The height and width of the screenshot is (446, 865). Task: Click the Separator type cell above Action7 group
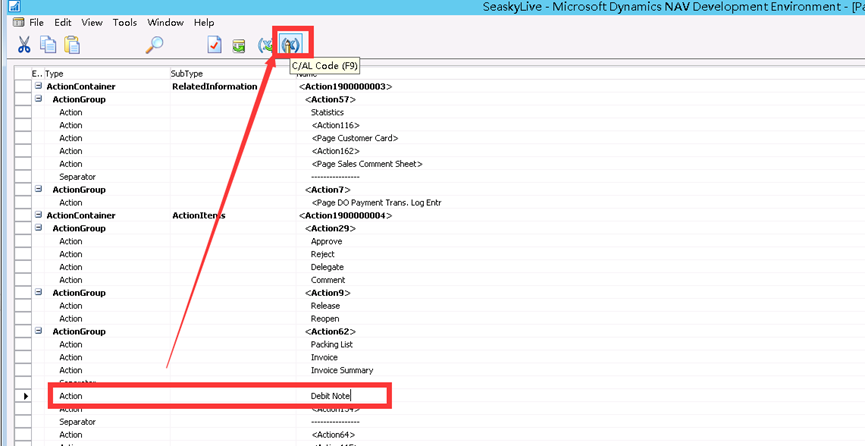(x=77, y=177)
